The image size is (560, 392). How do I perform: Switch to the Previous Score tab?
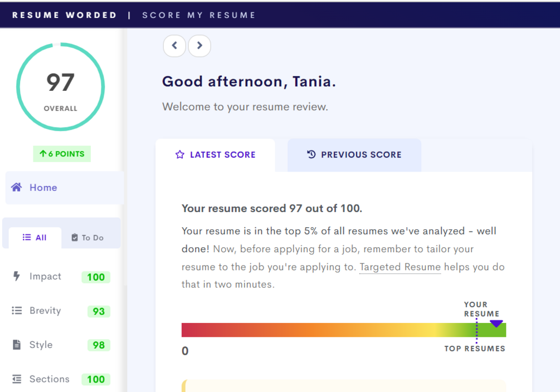[354, 155]
